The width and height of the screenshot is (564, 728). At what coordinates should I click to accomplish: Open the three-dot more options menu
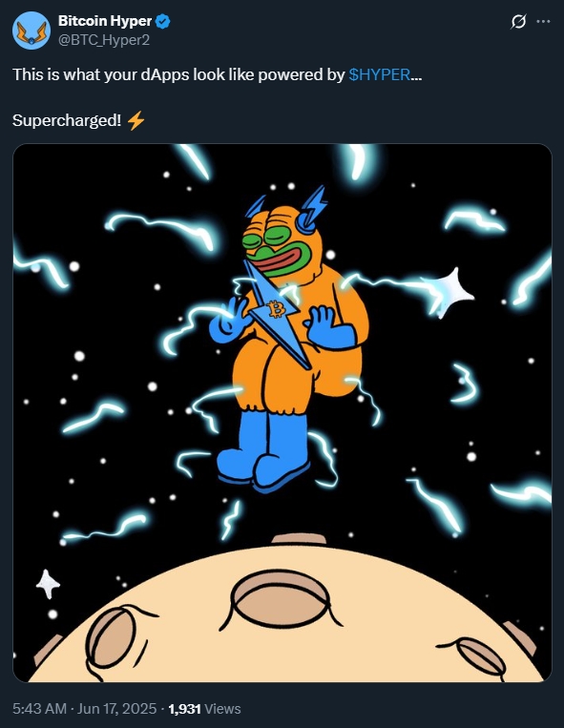tap(543, 21)
